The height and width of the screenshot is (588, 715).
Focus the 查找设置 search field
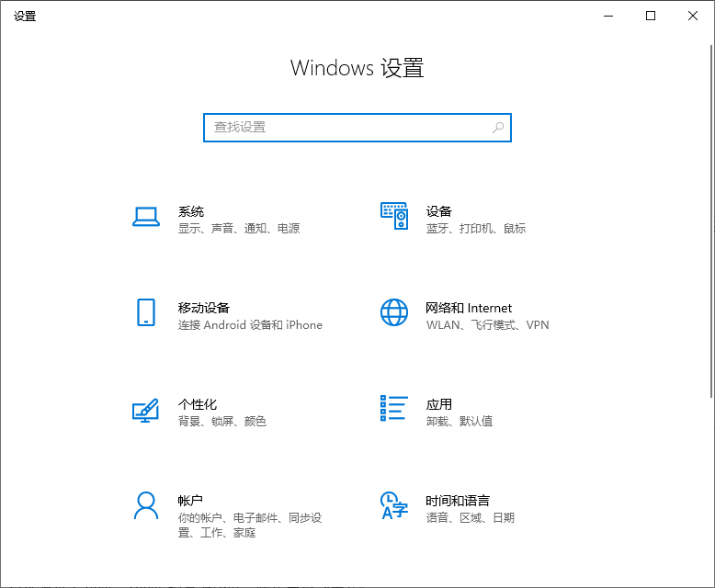[x=349, y=128]
